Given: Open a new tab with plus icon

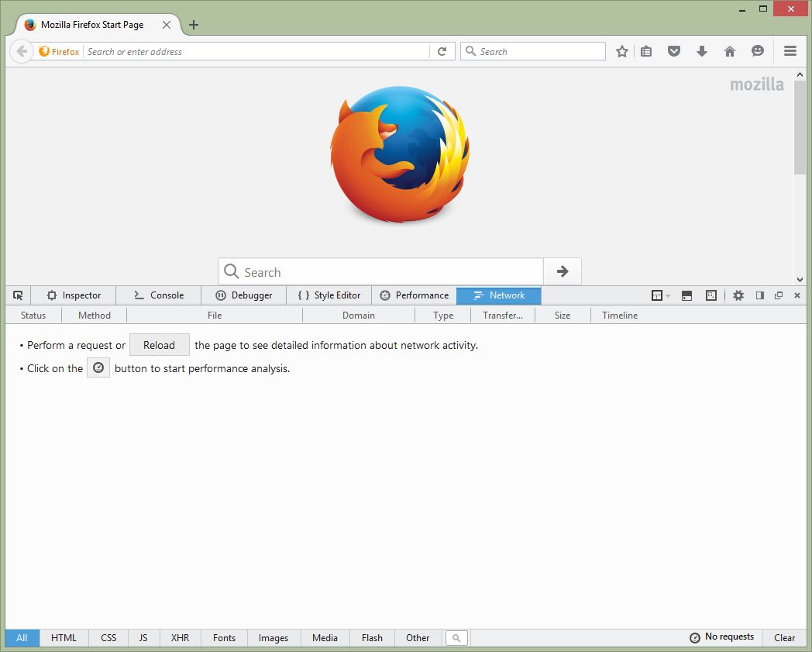Looking at the screenshot, I should point(194,25).
